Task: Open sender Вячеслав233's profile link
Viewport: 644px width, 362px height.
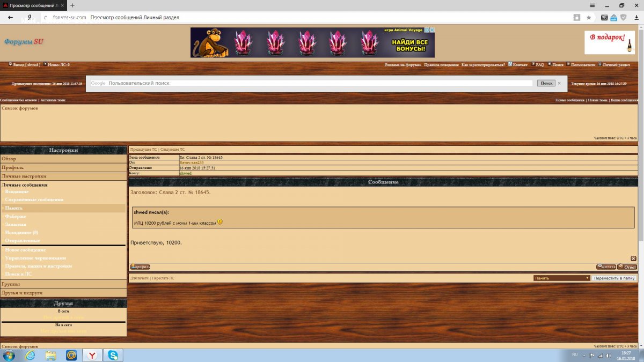Action: click(191, 162)
